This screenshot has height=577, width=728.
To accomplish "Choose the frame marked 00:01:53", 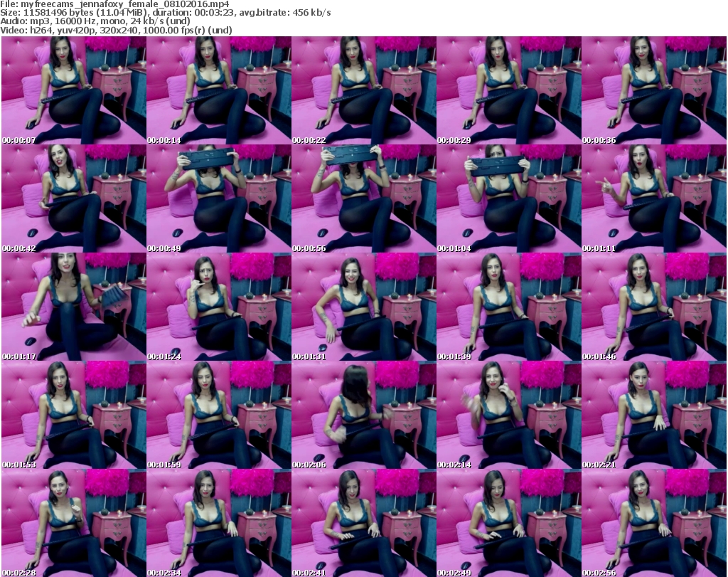I will 74,415.
